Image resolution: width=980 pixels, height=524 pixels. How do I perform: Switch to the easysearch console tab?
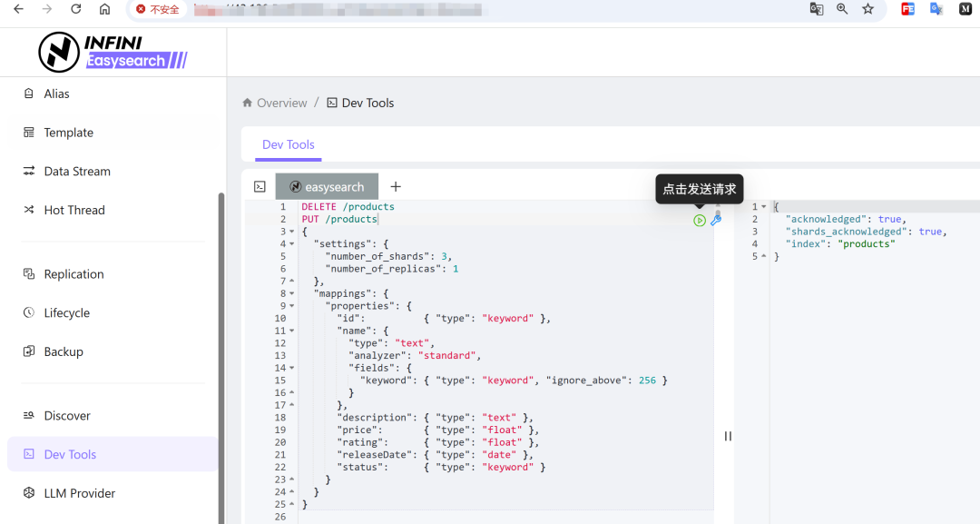click(327, 186)
